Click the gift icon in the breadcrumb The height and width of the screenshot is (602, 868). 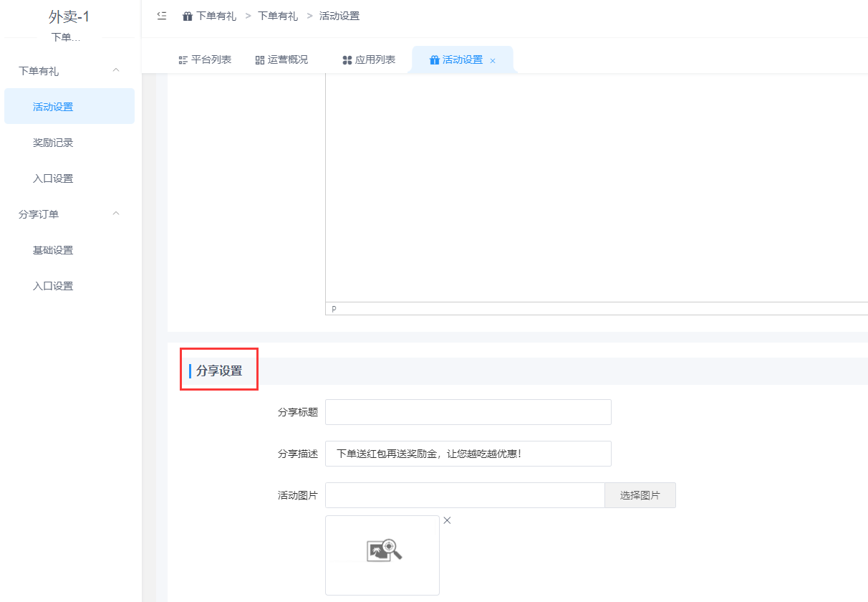(188, 16)
